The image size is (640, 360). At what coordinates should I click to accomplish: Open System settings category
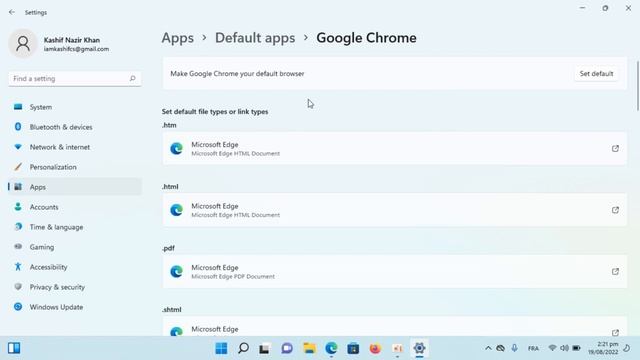pos(75,107)
